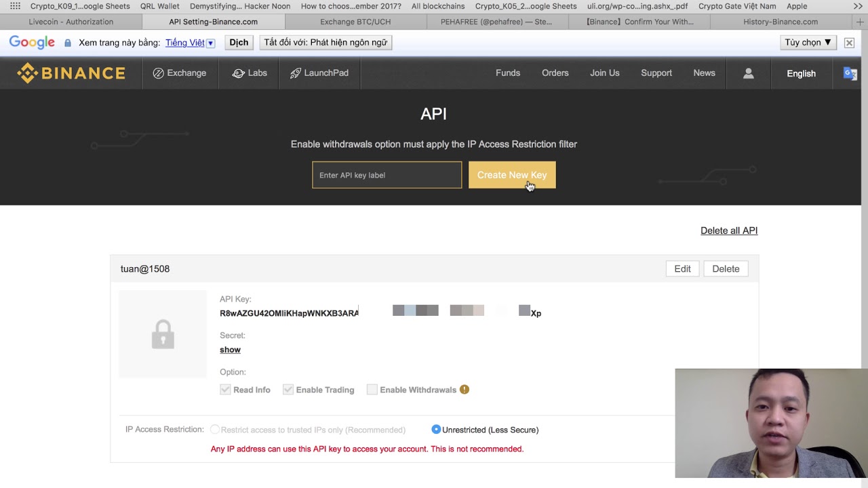The width and height of the screenshot is (868, 488).
Task: Switch to Livecoin - Authorization tab
Action: (x=71, y=22)
